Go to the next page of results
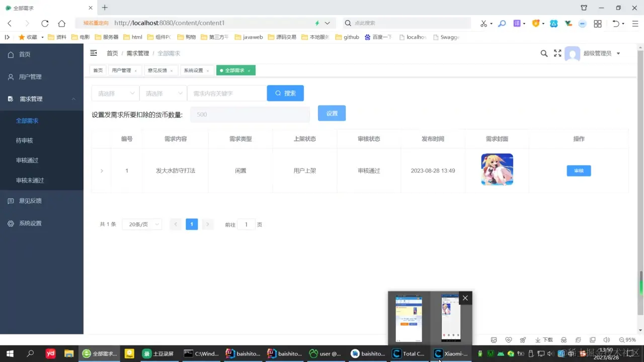 (208, 224)
